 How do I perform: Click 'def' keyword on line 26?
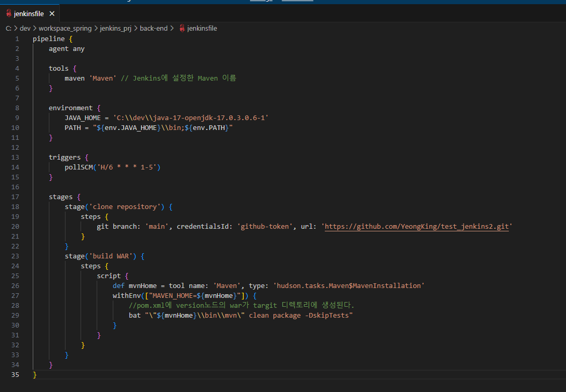click(119, 286)
